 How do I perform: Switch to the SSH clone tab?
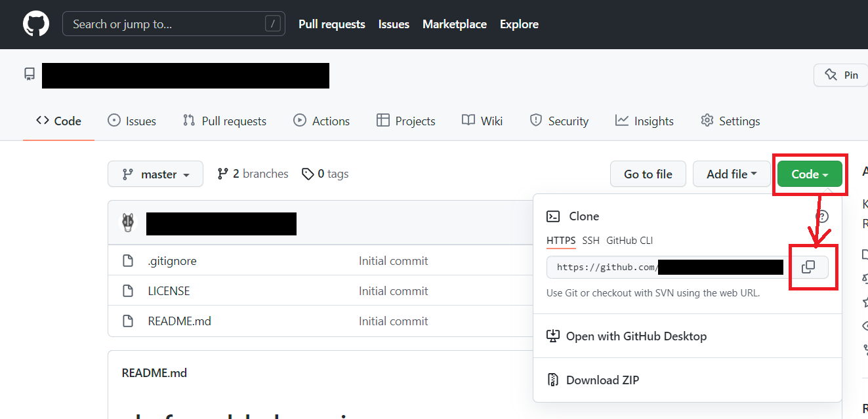590,241
